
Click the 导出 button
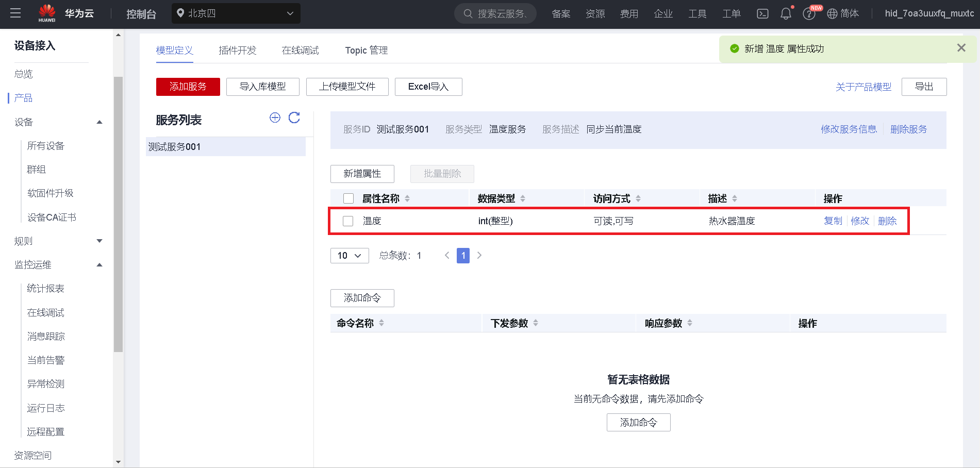924,87
